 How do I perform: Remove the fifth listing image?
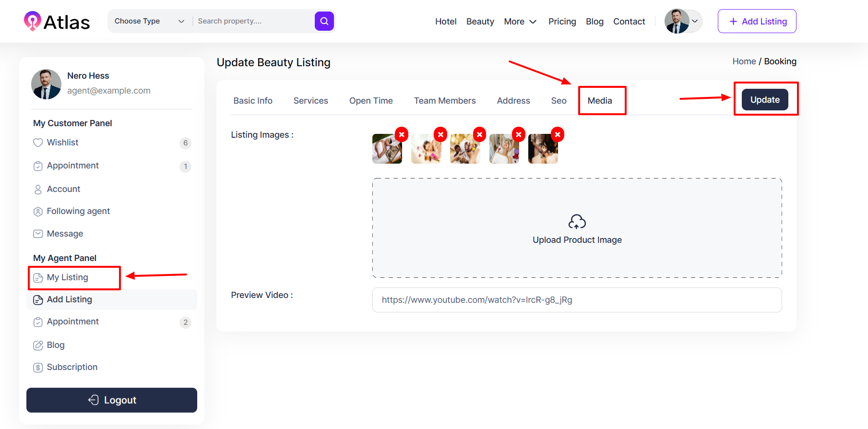pos(557,135)
